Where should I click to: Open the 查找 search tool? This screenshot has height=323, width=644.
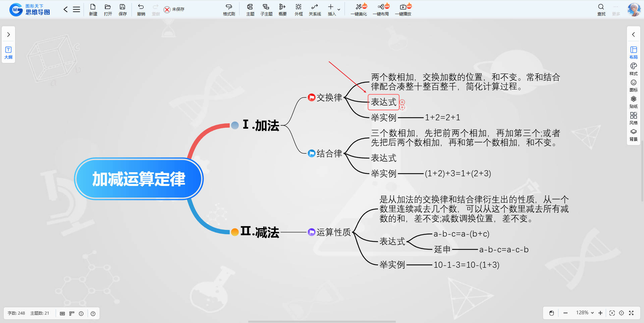(601, 9)
